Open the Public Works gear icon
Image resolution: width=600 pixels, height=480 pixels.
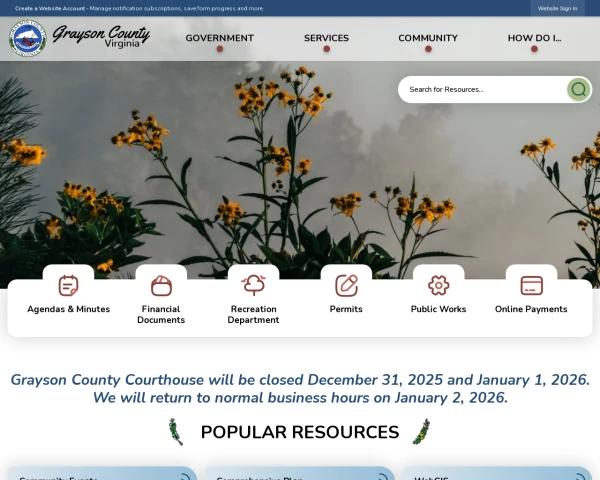439,286
